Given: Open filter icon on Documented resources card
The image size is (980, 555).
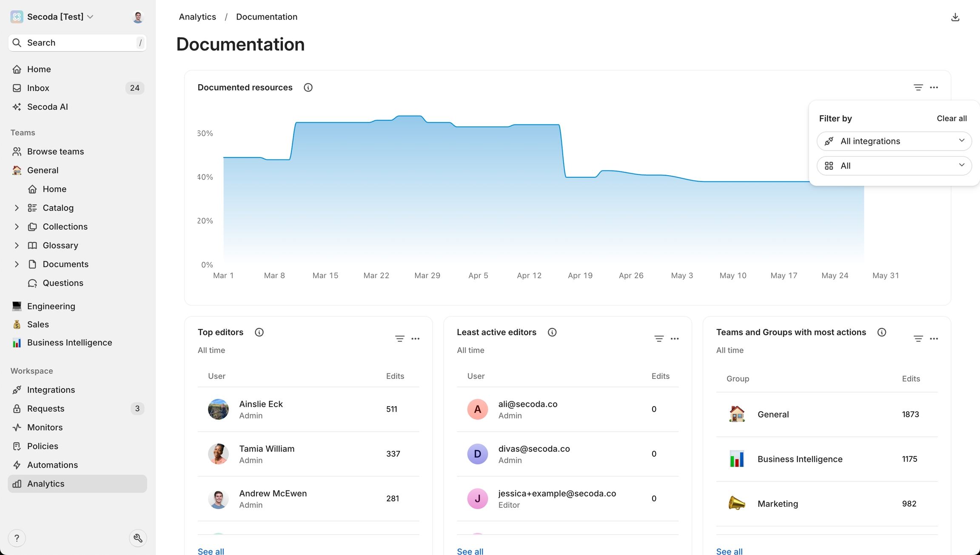Looking at the screenshot, I should click(918, 87).
